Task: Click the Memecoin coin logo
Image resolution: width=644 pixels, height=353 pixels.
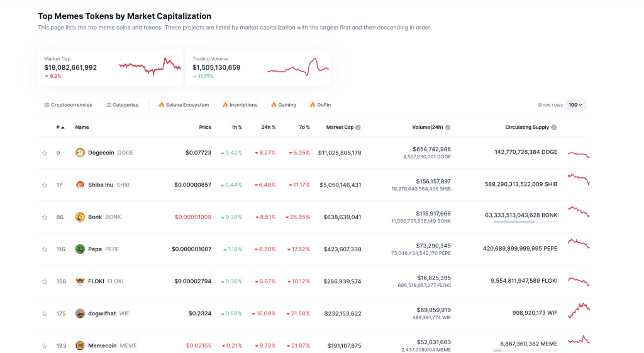Action: 80,345
